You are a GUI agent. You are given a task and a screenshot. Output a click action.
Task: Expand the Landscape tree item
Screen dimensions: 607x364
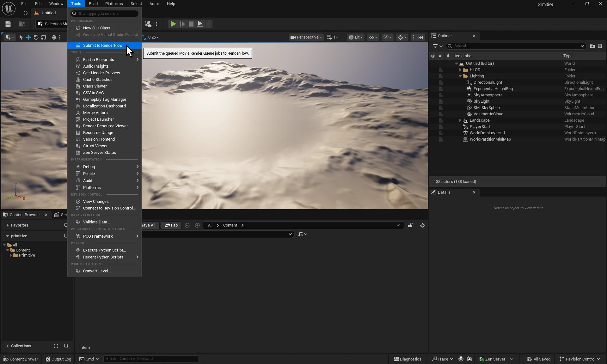point(460,120)
